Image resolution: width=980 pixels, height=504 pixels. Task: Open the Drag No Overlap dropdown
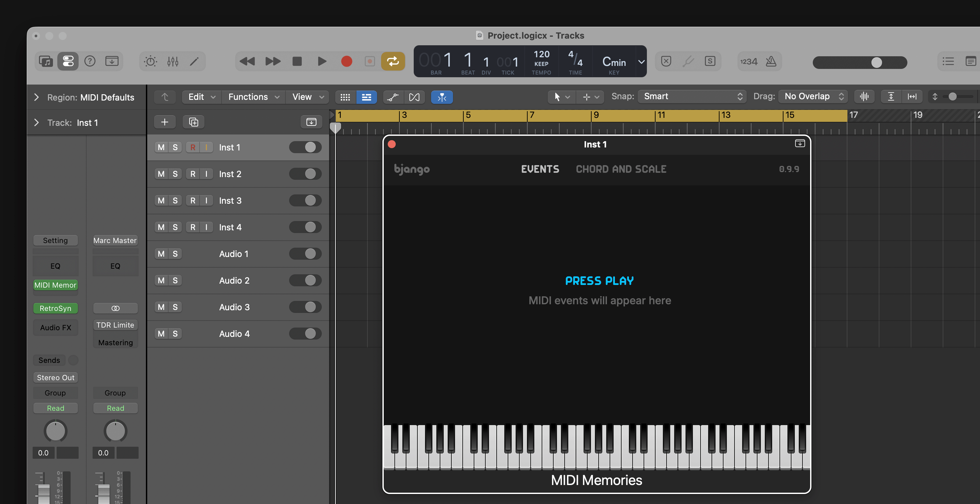(x=813, y=97)
